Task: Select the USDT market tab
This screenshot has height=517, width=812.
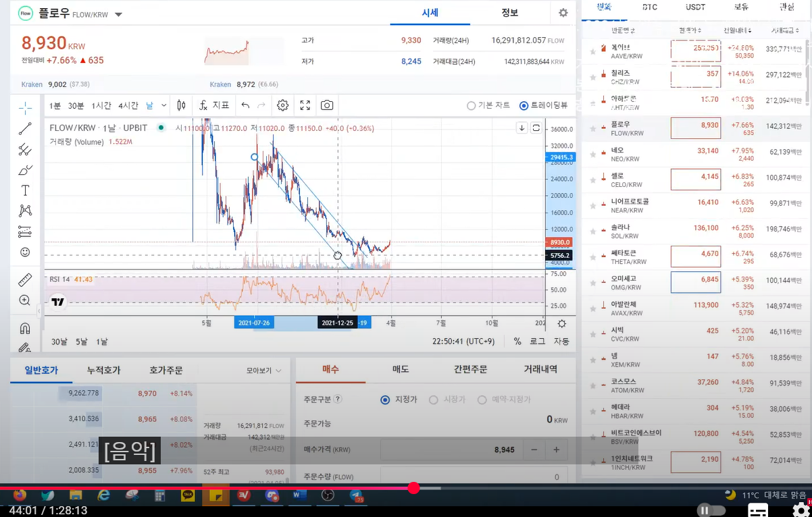Action: 695,7
